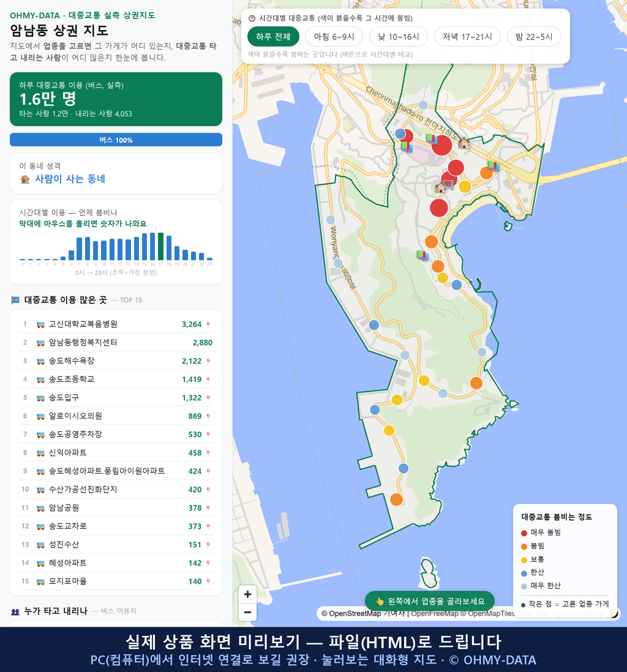Image resolution: width=627 pixels, height=672 pixels.
Task: Click the bus icon beside 신익아파트
Action: click(x=41, y=453)
